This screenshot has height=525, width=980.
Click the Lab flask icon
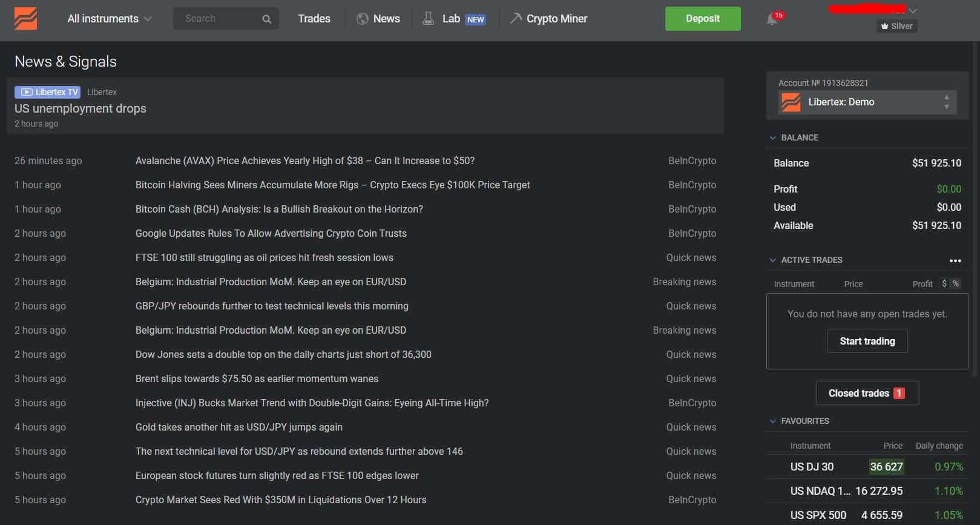(x=428, y=19)
